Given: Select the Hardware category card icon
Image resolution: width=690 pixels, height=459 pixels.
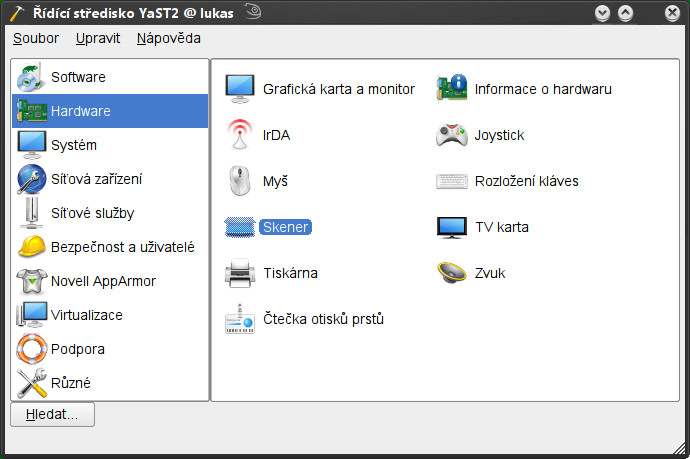Looking at the screenshot, I should coord(32,111).
